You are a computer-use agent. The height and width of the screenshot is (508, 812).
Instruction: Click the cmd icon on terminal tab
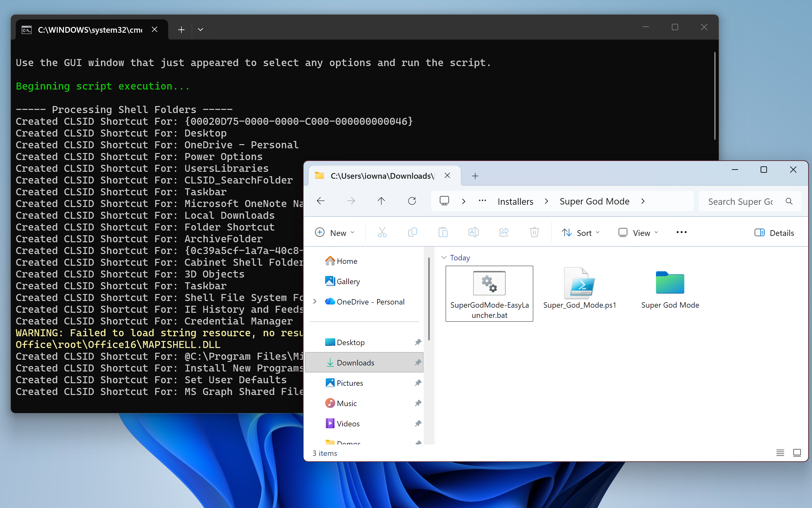tap(27, 30)
